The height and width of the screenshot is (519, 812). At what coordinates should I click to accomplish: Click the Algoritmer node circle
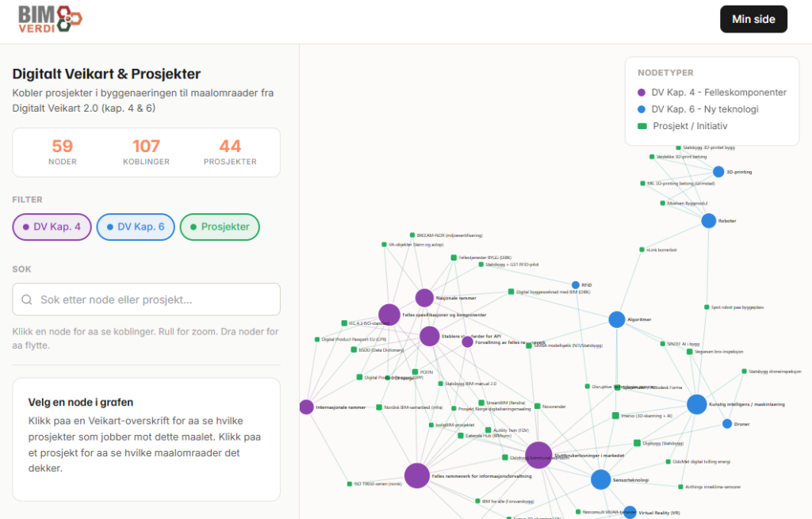(617, 319)
